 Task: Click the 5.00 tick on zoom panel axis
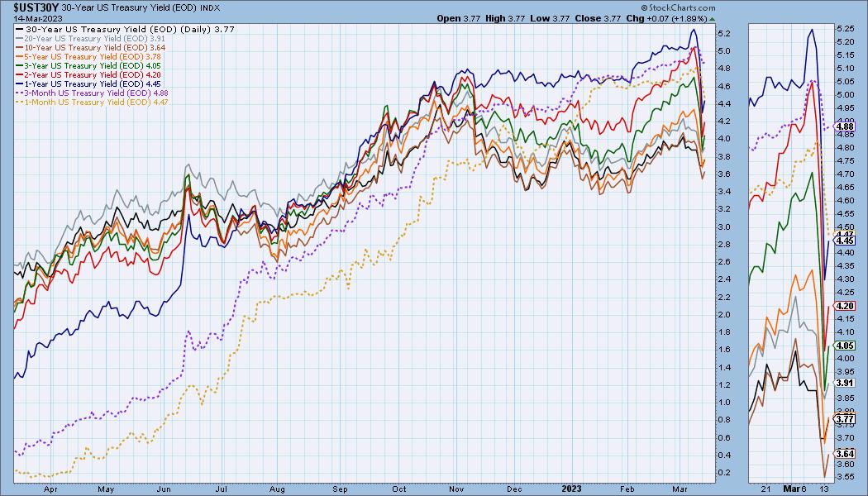tap(846, 94)
